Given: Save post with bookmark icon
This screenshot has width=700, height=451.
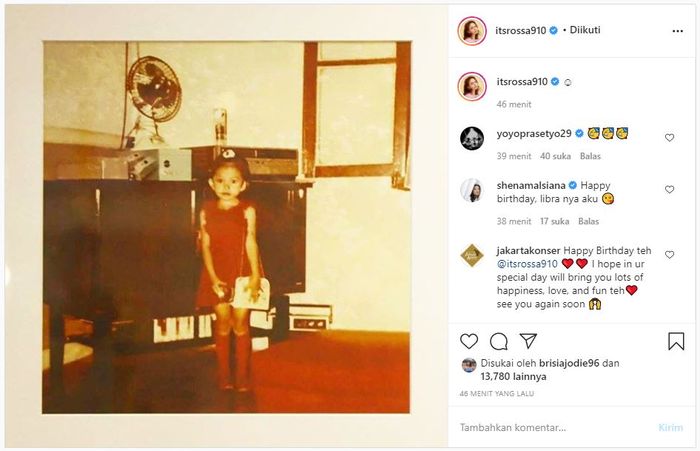Looking at the screenshot, I should [676, 342].
